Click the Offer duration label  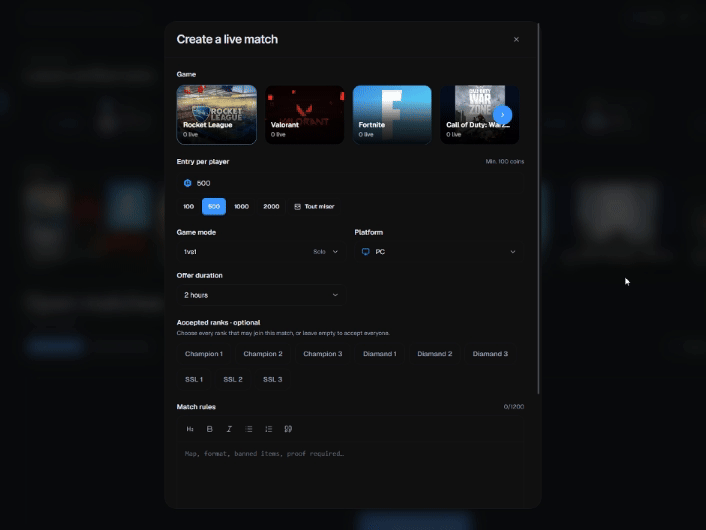point(199,275)
